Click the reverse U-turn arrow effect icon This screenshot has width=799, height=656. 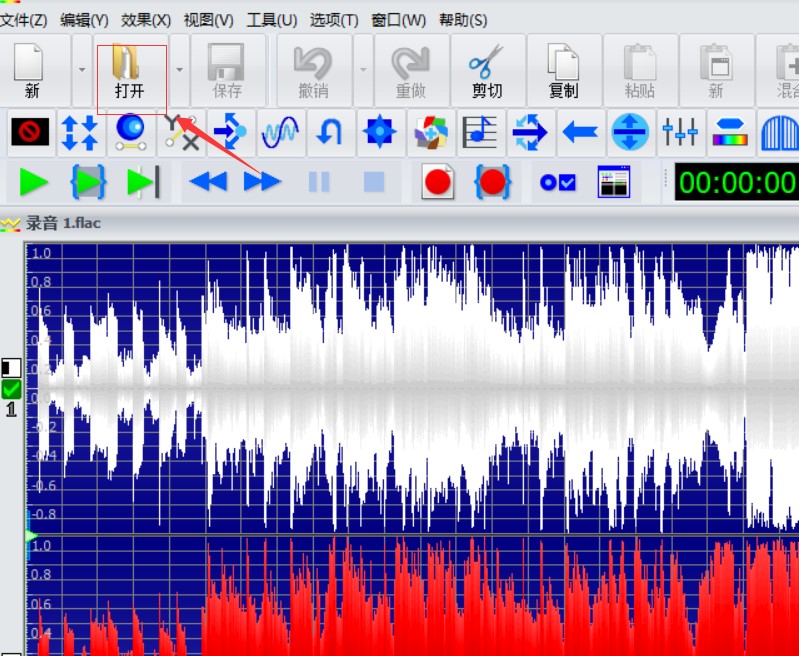(329, 132)
